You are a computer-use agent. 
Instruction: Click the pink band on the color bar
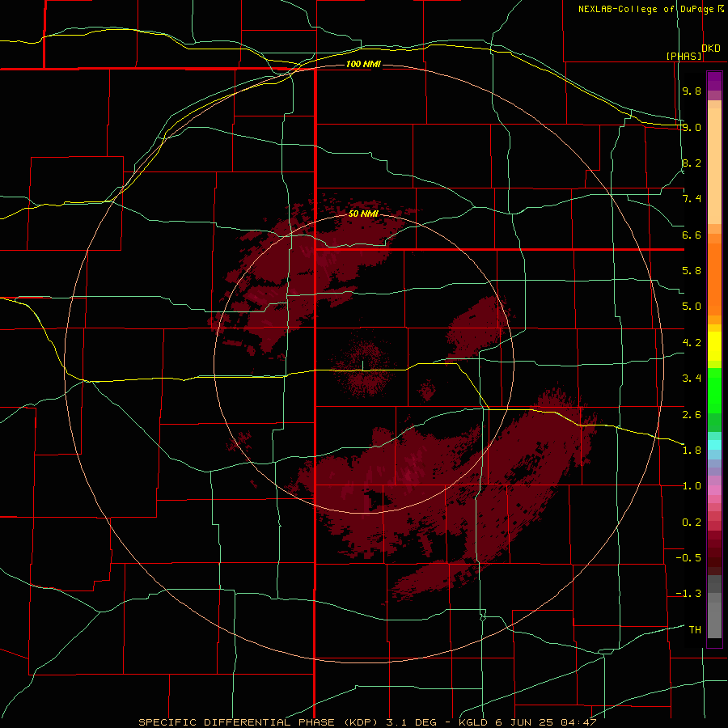click(x=714, y=490)
